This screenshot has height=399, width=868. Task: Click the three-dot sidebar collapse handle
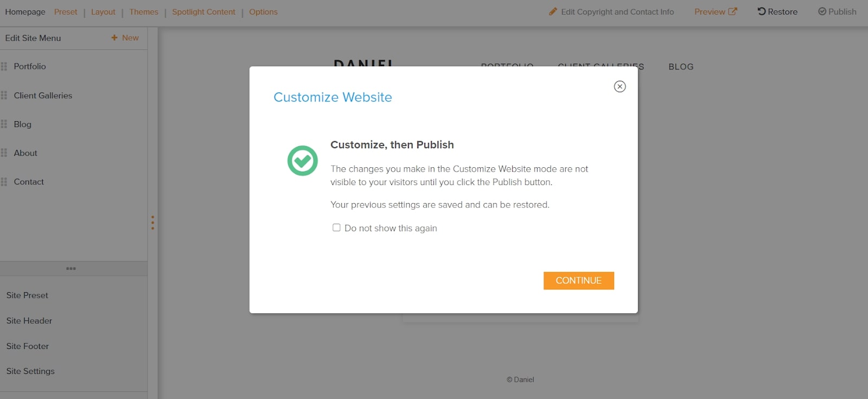pyautogui.click(x=152, y=223)
